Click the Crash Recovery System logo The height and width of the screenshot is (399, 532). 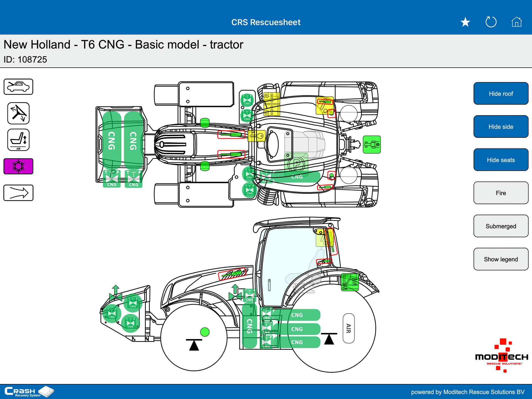[29, 392]
